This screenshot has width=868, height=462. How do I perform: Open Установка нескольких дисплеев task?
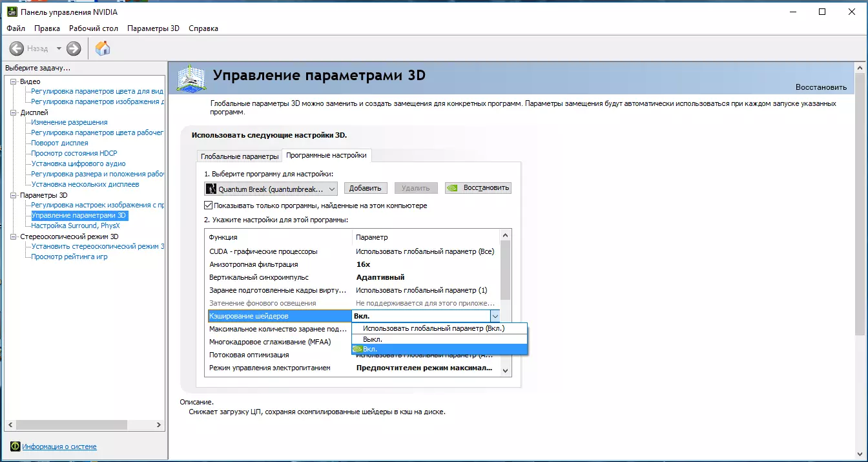tap(85, 184)
